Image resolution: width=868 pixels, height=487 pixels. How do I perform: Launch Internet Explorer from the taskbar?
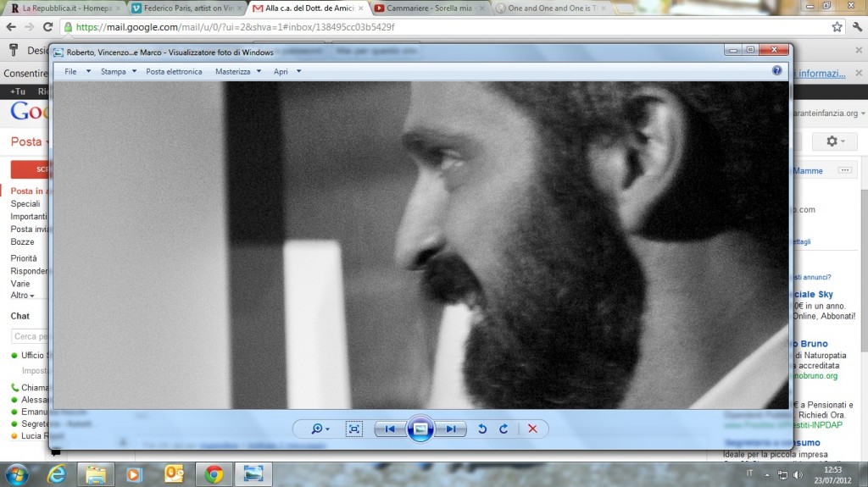57,473
